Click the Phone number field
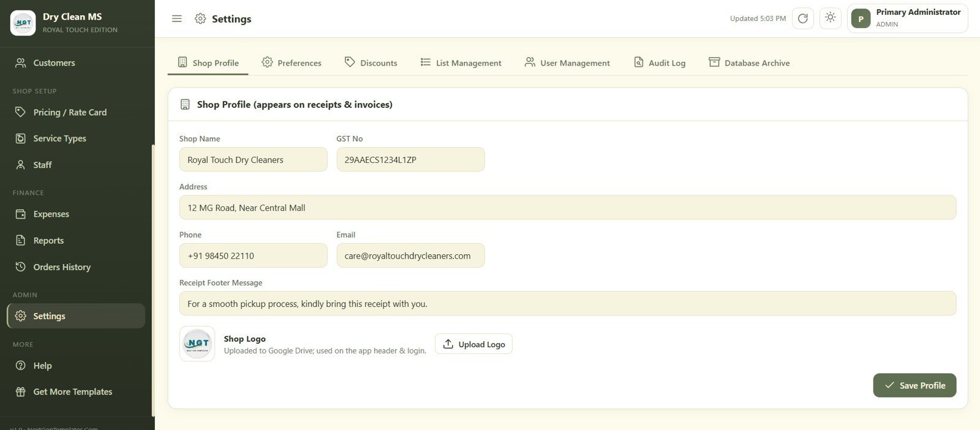Image resolution: width=980 pixels, height=430 pixels. pos(253,255)
